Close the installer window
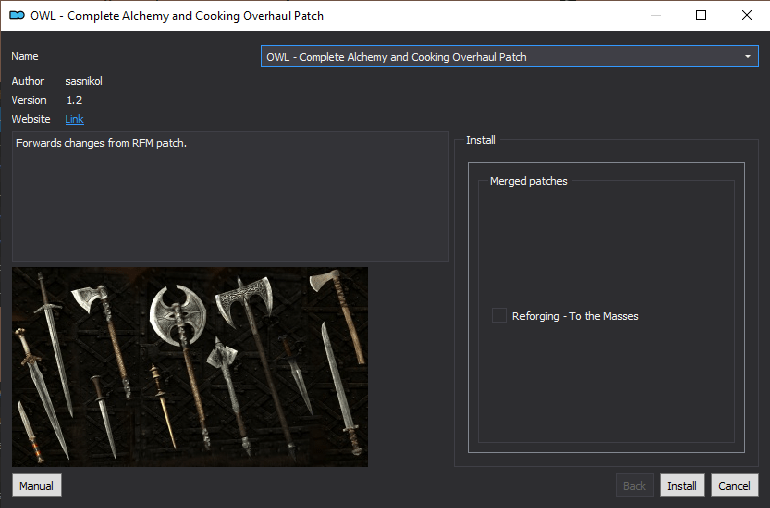This screenshot has height=508, width=770. point(746,15)
